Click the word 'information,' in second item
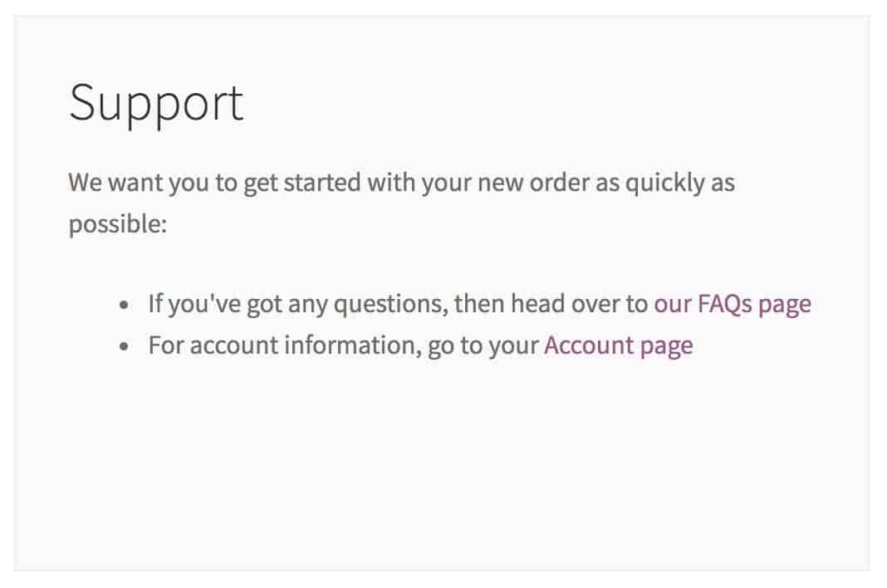This screenshot has width=887, height=588. point(353,345)
